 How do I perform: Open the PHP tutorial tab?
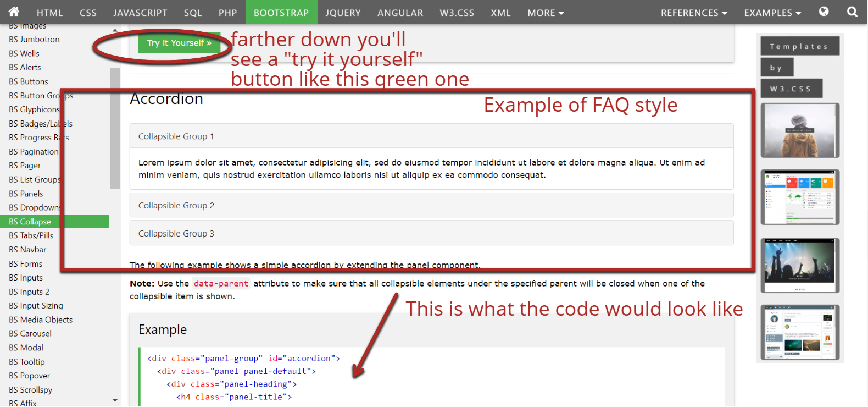(227, 13)
